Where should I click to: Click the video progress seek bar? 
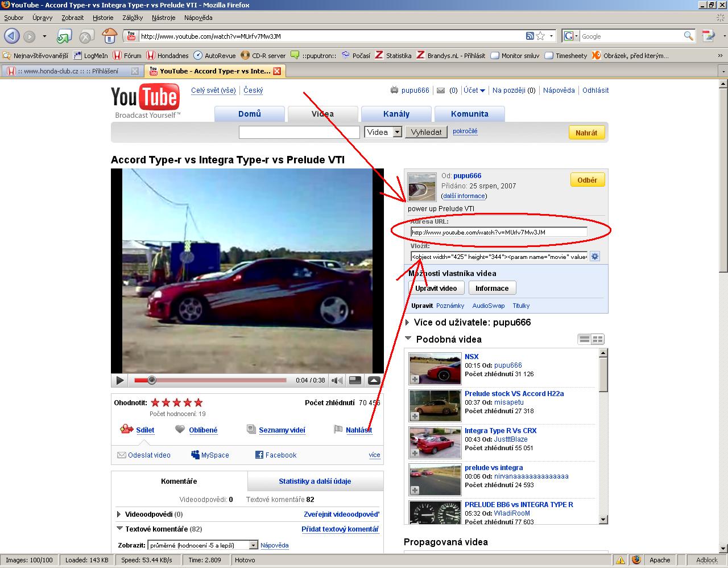tap(216, 381)
